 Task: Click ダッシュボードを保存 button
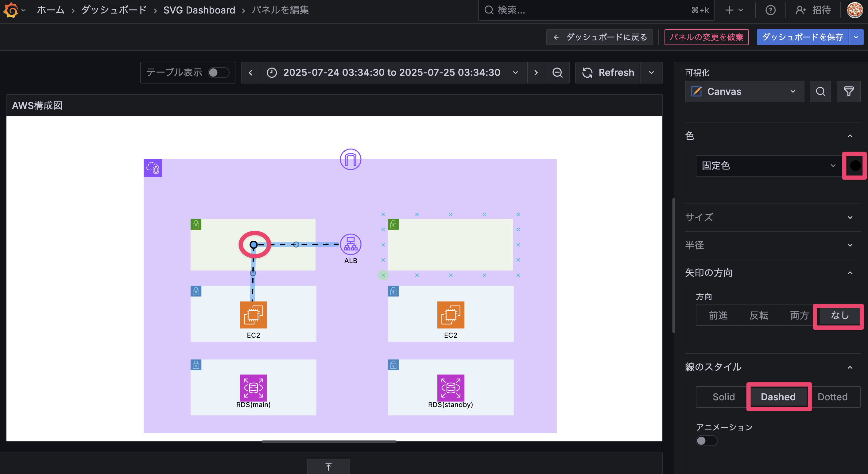click(x=803, y=37)
